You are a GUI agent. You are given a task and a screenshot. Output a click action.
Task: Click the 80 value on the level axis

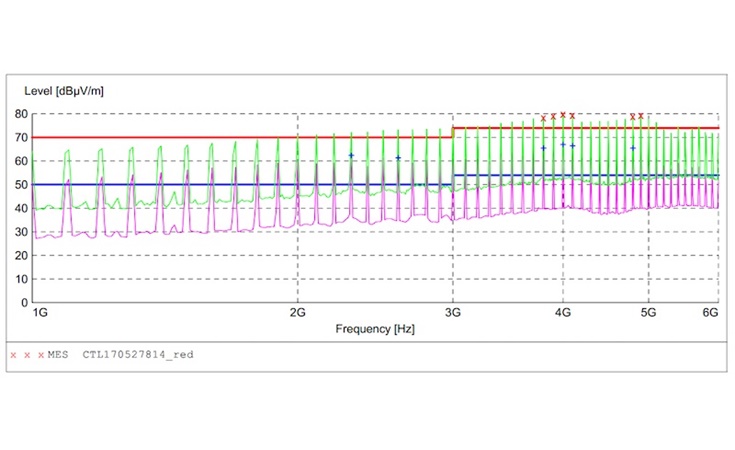[19, 114]
